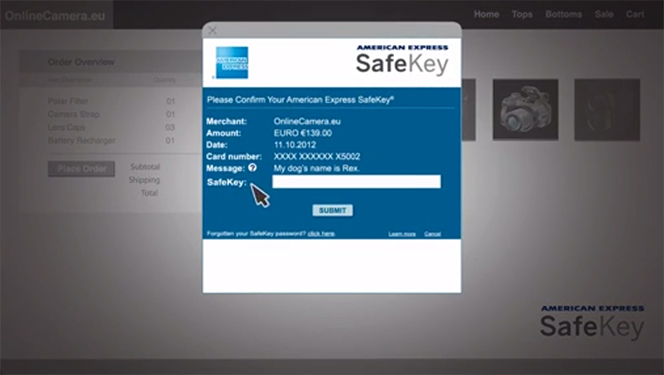Close the SafeKey dialog with X

(x=213, y=30)
